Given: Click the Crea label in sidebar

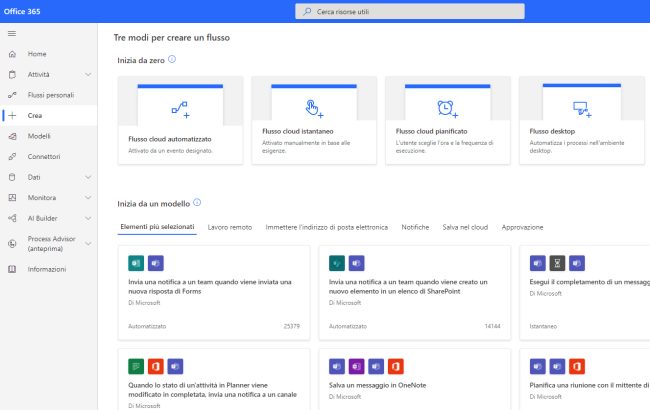Looking at the screenshot, I should pyautogui.click(x=35, y=116).
